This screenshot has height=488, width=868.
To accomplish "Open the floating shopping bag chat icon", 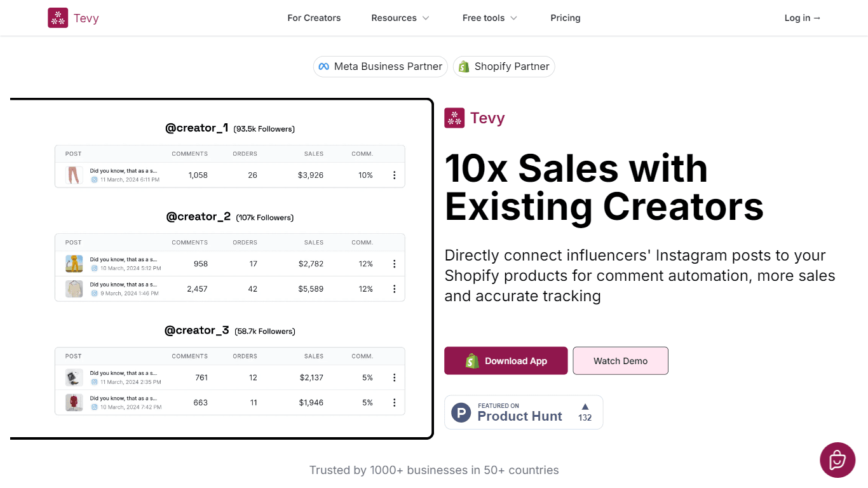I will 837,460.
